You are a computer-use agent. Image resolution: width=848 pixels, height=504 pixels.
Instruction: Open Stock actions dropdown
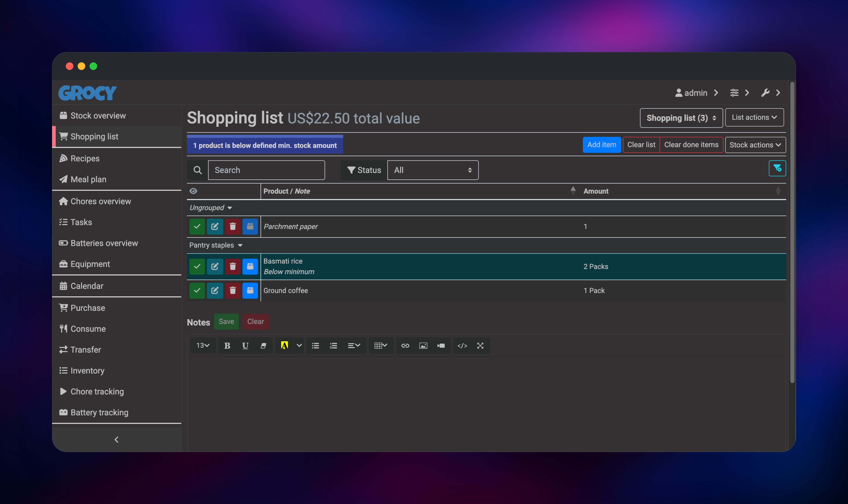click(755, 145)
